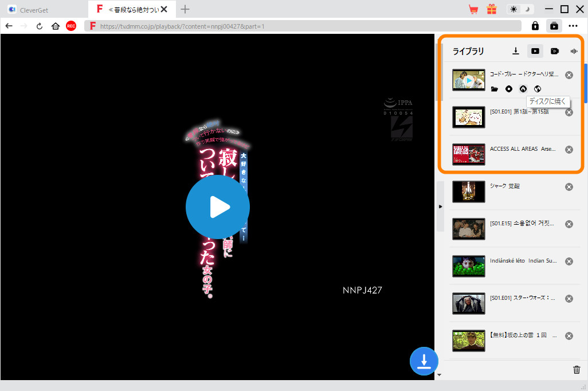The height and width of the screenshot is (391, 588).
Task: Remove ACCESS ALL AREAS item
Action: 569,149
